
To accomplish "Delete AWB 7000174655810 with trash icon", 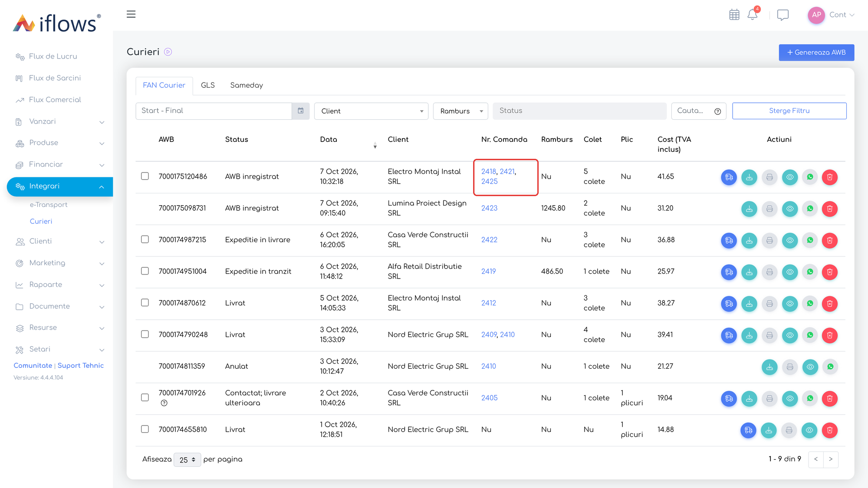I will 830,430.
